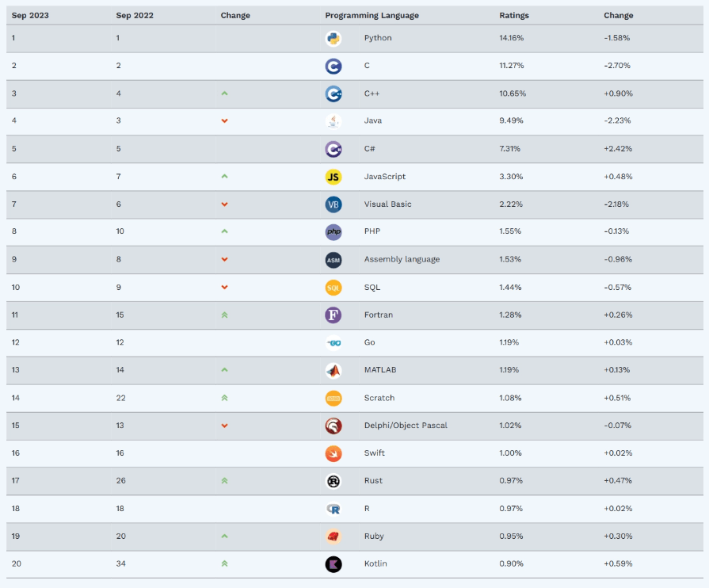
Task: Click the double up arrow for Scratch
Action: click(224, 398)
